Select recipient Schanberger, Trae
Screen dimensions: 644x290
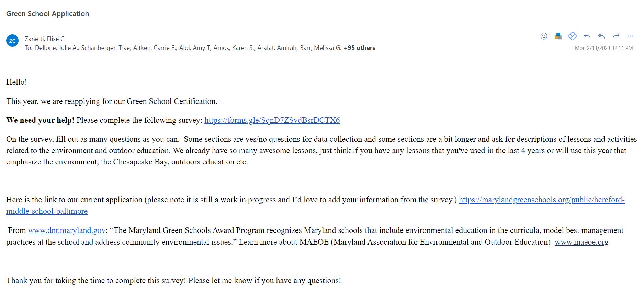(105, 48)
